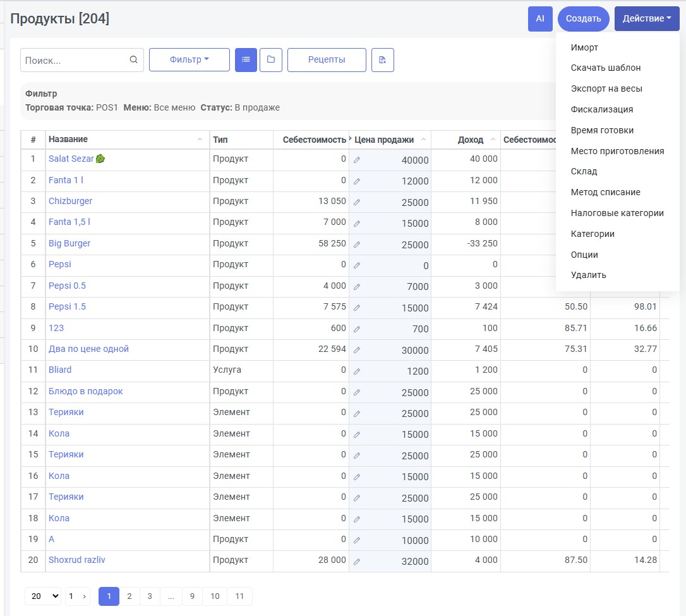Select Удалить from the action menu

[589, 275]
